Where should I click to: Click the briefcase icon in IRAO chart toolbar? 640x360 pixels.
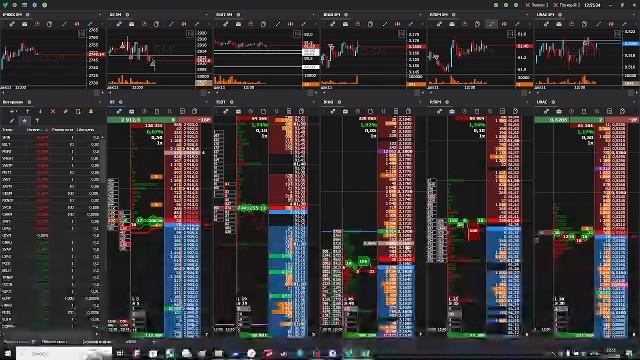pyautogui.click(x=345, y=24)
